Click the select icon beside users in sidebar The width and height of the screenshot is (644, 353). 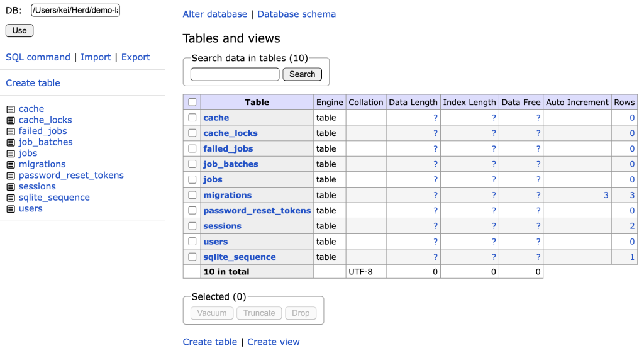pos(11,209)
